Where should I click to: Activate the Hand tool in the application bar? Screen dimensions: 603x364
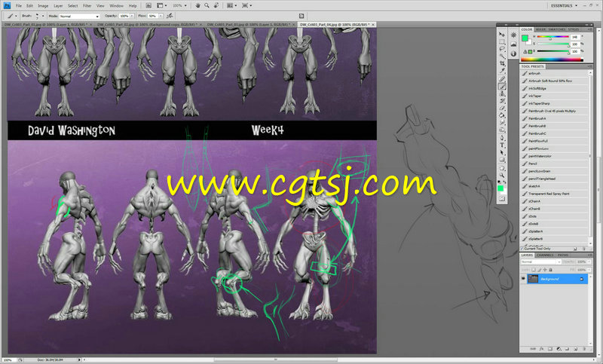197,6
